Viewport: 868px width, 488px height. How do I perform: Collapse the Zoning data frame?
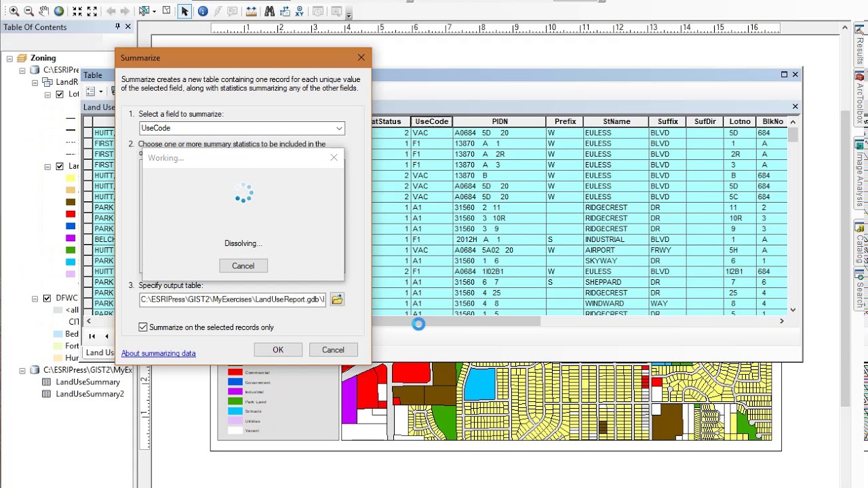(x=9, y=58)
